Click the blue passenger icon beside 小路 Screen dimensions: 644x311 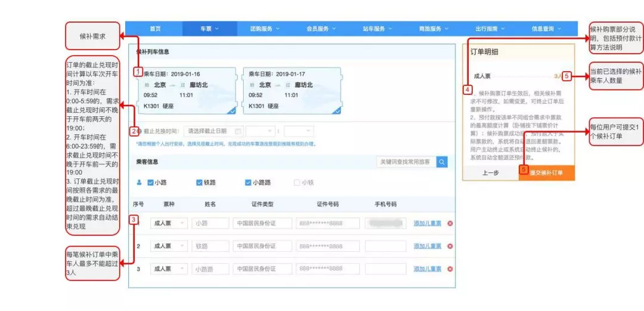click(140, 183)
